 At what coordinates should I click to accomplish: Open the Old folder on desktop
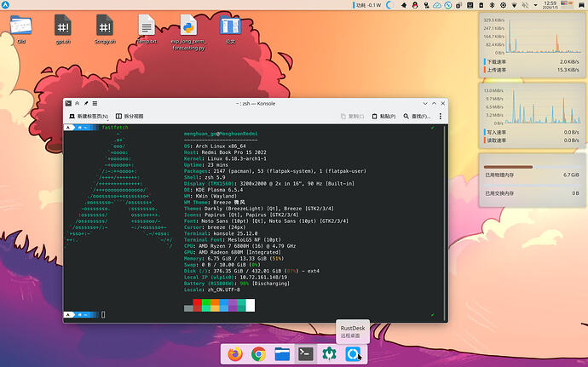tap(21, 29)
